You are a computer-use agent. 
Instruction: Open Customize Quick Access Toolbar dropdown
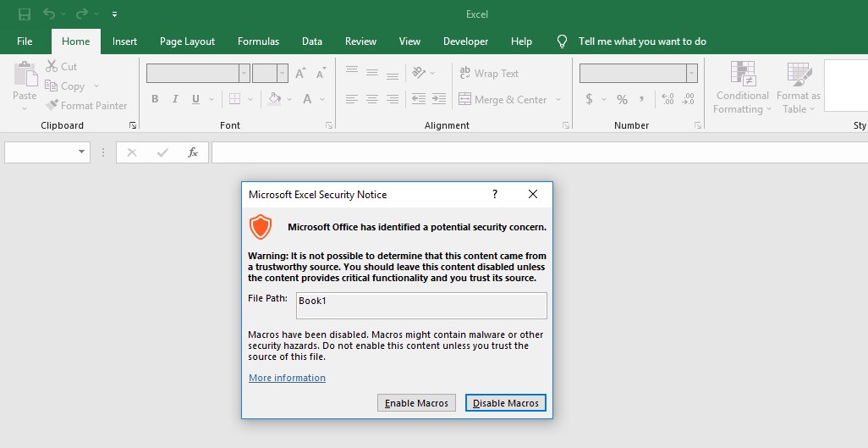(114, 14)
